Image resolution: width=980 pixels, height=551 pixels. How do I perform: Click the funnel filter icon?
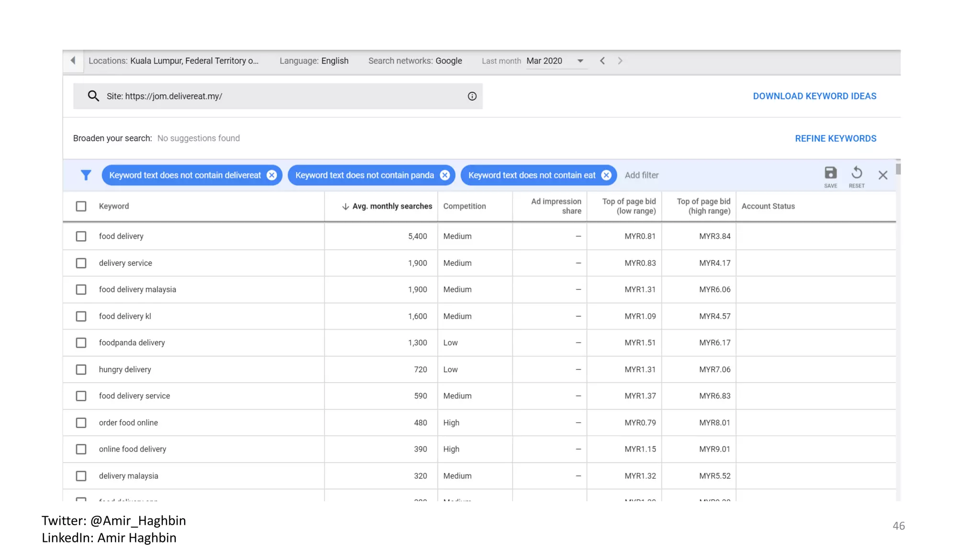click(86, 175)
